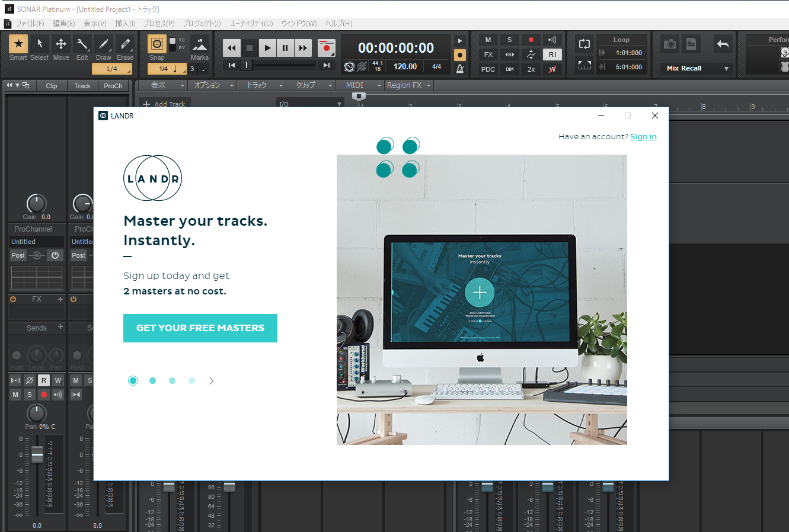Click the 120.00 tempo field

405,67
